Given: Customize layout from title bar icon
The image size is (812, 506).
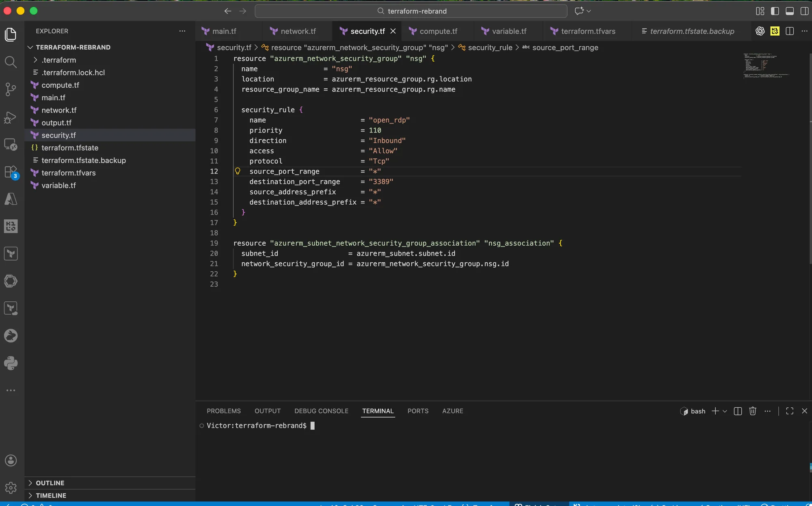Looking at the screenshot, I should coord(760,11).
